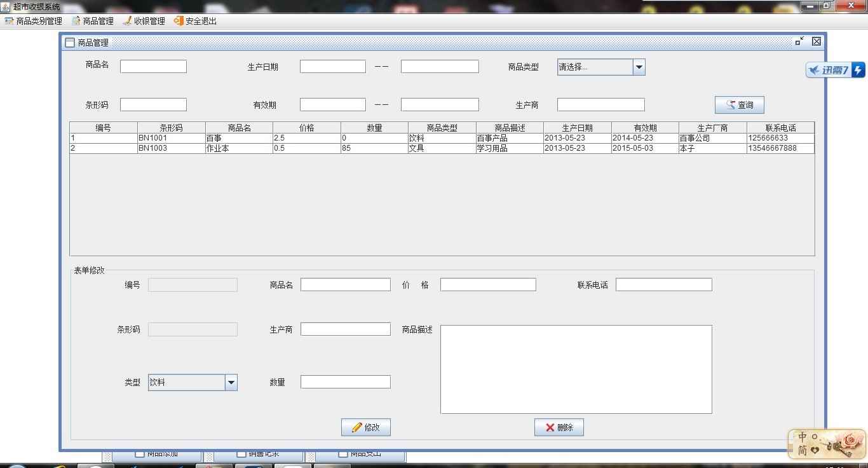This screenshot has height=468, width=868.
Task: Select the 作业本 product name cell
Action: coord(239,148)
